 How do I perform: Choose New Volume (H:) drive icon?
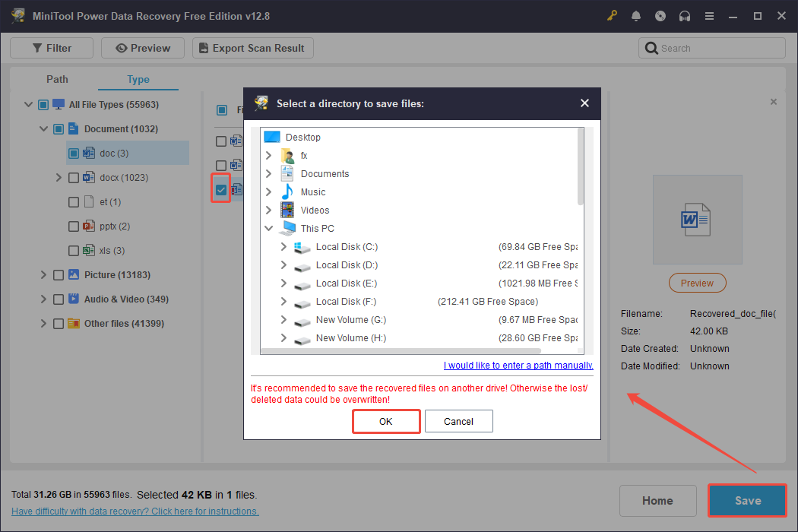302,340
